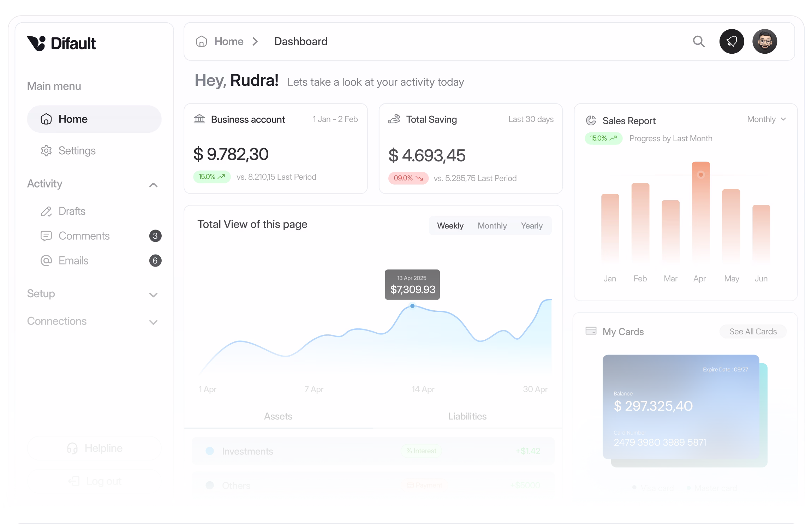
Task: Click the Jan bar in Sales Report
Action: (610, 228)
